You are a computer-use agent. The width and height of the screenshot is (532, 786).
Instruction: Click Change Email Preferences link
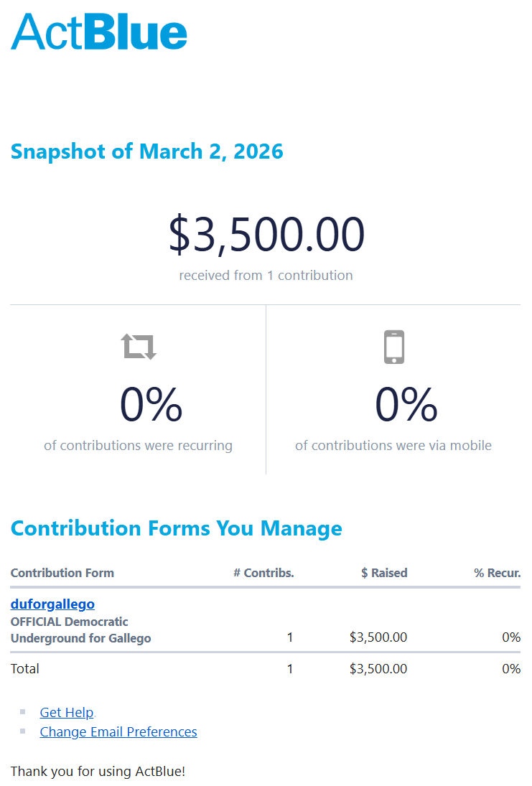click(x=118, y=731)
